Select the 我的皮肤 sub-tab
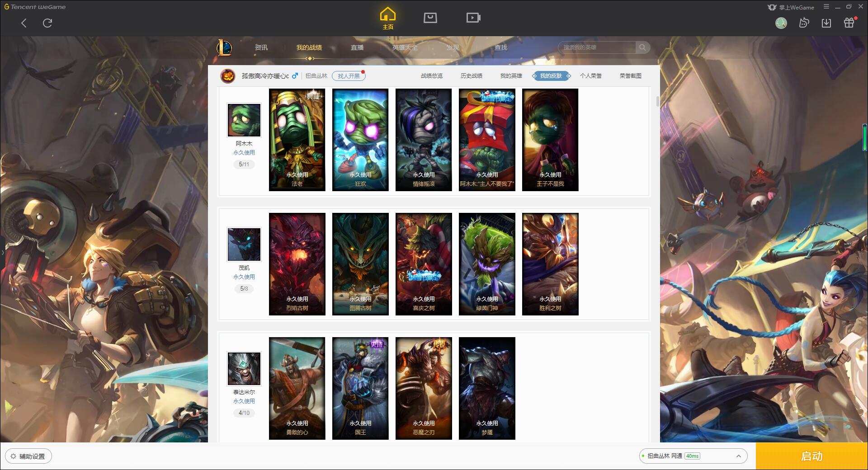This screenshot has height=470, width=868. coord(551,76)
